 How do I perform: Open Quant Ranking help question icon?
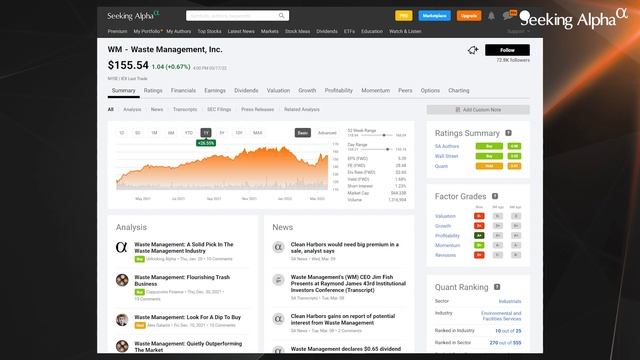coord(497,287)
